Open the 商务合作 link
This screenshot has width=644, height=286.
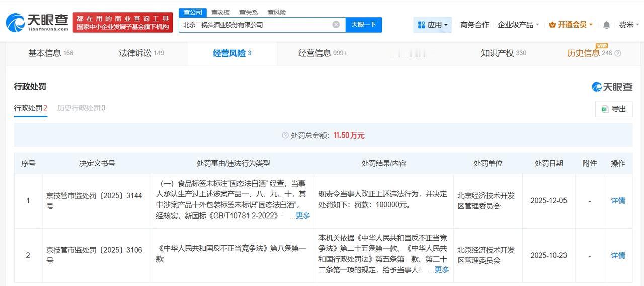pyautogui.click(x=474, y=25)
